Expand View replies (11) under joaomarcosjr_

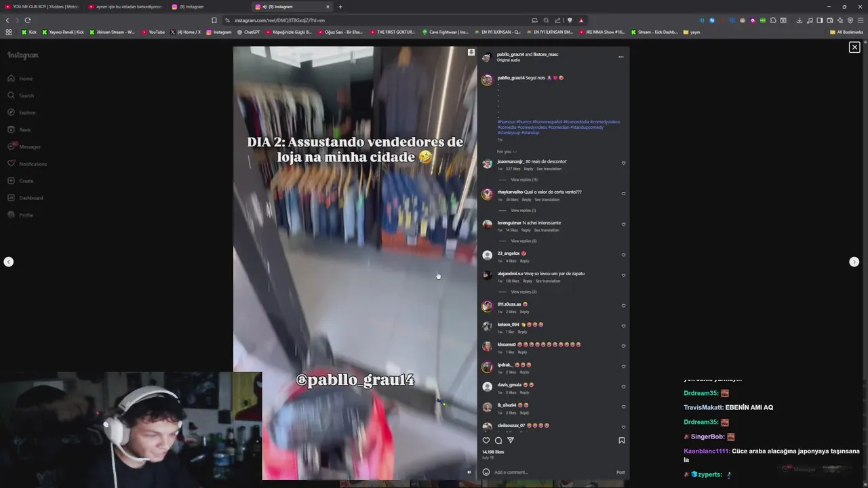click(x=524, y=180)
